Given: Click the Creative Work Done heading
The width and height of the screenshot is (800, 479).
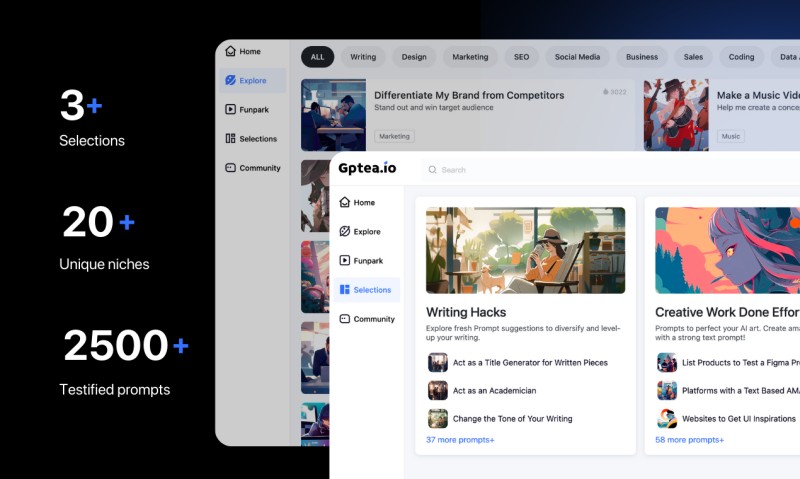Looking at the screenshot, I should coord(728,312).
